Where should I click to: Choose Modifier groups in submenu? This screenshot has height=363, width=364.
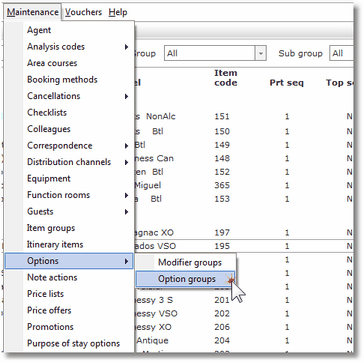point(186,263)
